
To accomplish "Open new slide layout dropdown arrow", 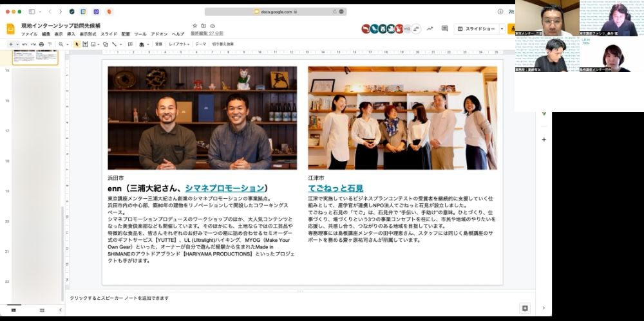I will pyautogui.click(x=17, y=44).
